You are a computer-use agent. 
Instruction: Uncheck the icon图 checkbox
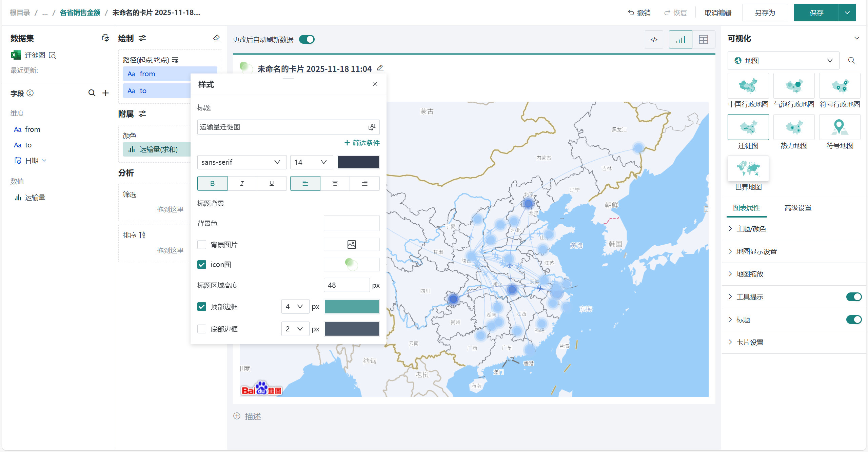pos(202,265)
